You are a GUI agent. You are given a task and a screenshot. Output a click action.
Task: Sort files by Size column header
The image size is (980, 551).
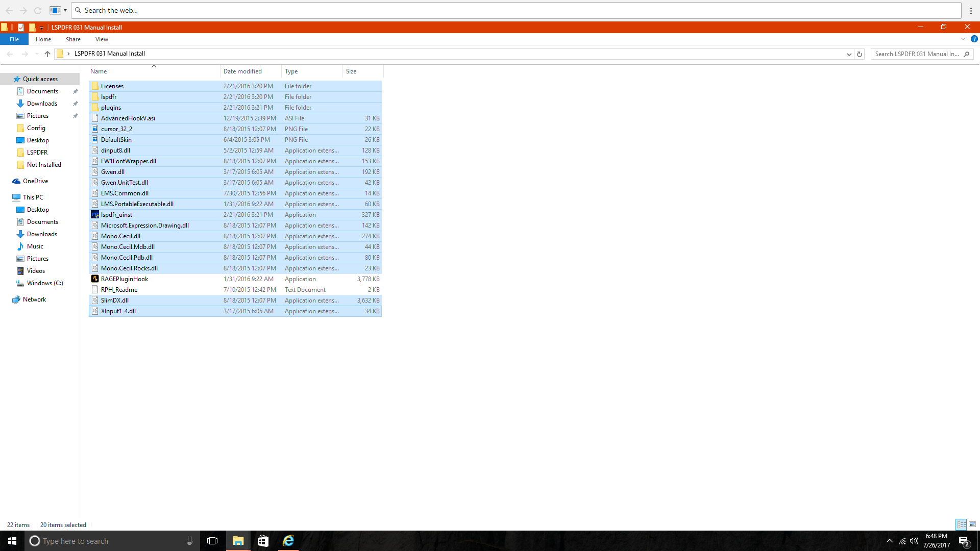[351, 71]
